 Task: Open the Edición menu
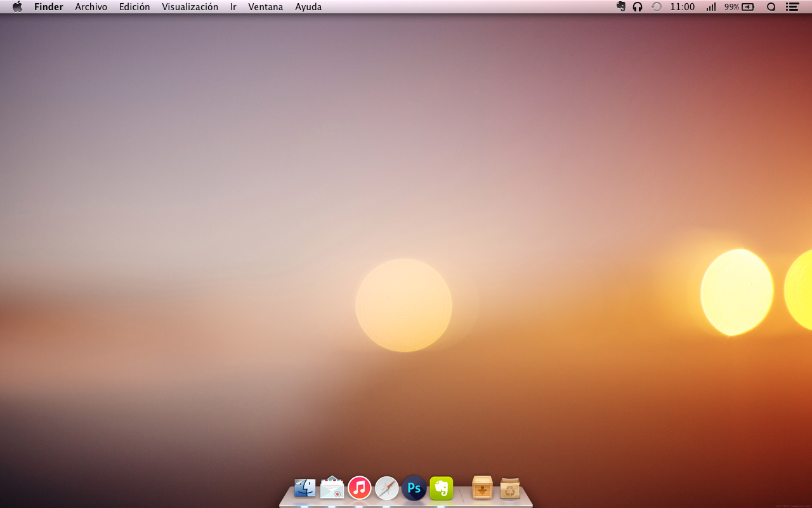pos(134,7)
